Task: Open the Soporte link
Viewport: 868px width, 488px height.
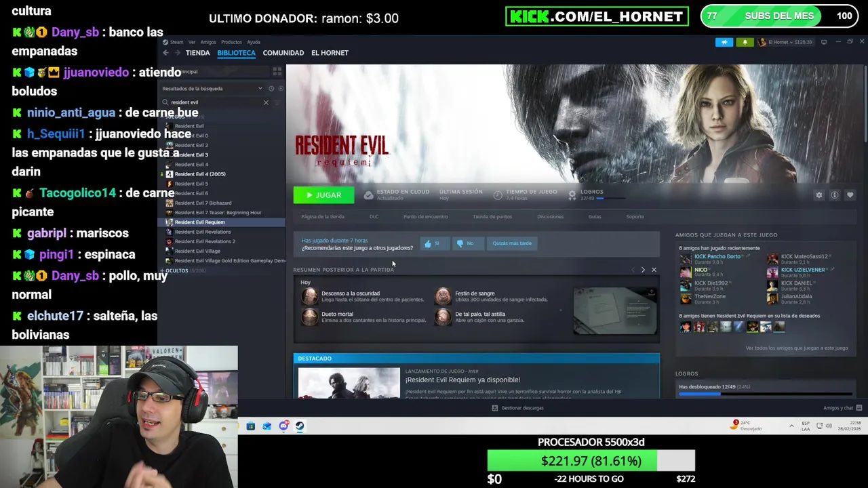Action: 635,217
